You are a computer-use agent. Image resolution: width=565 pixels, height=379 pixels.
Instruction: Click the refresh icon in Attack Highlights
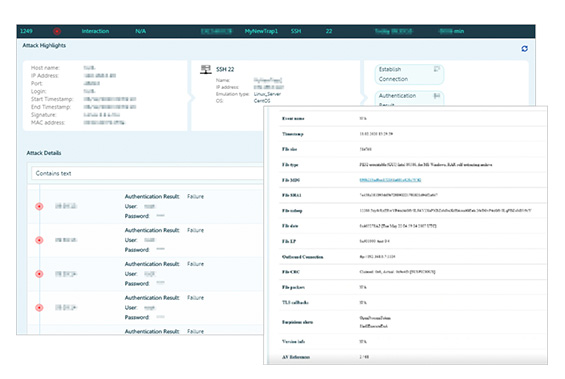[x=524, y=49]
